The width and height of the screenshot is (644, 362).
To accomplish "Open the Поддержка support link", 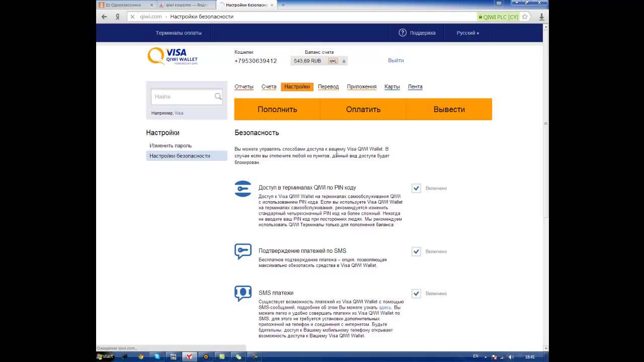I will (423, 33).
